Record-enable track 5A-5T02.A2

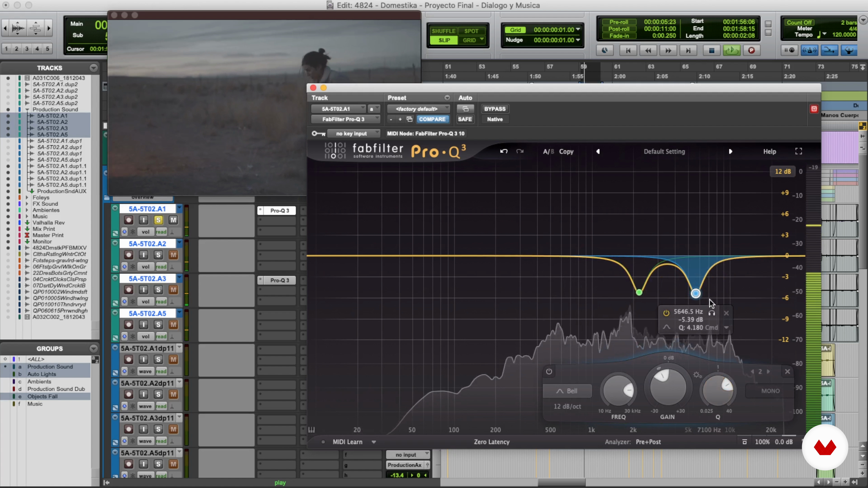tap(128, 255)
